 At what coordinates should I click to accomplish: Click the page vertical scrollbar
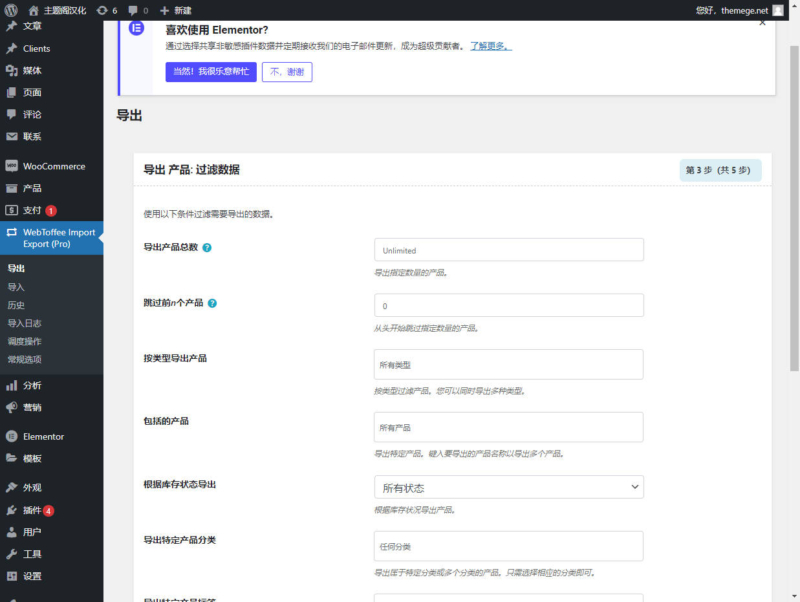pos(794,208)
